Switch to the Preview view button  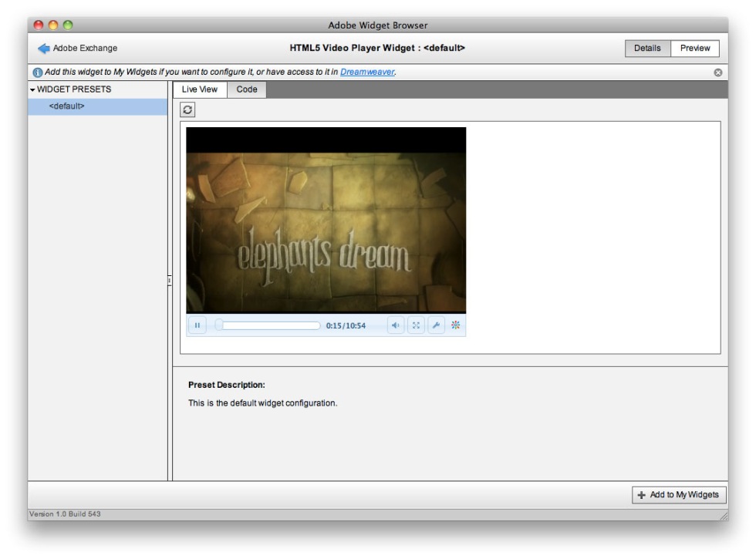tap(695, 48)
